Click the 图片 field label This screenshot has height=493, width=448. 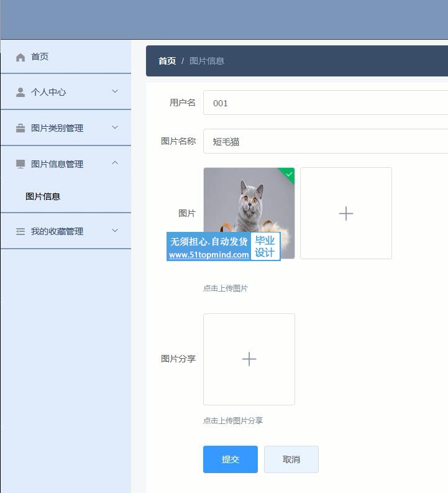click(x=187, y=213)
